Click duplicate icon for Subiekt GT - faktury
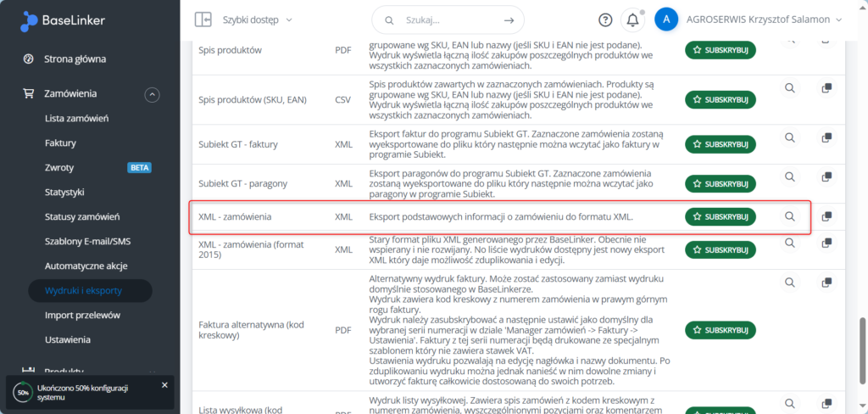The height and width of the screenshot is (414, 868). (826, 137)
